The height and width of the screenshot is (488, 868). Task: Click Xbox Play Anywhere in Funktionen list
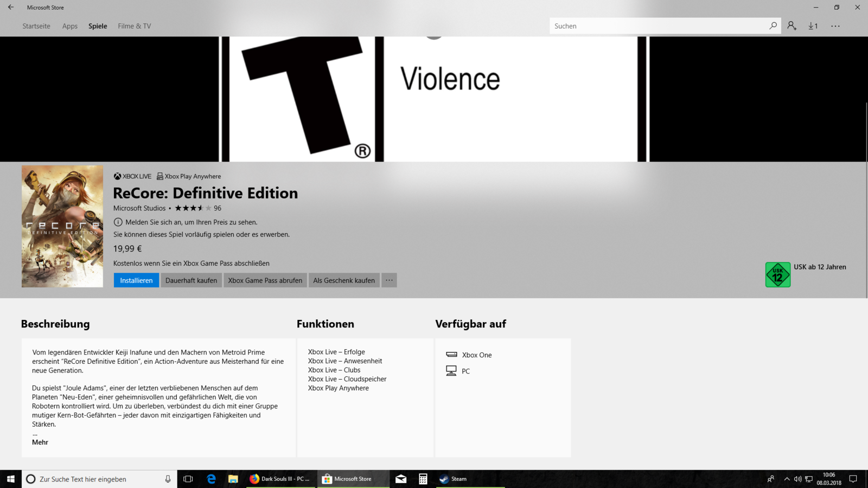pos(339,388)
